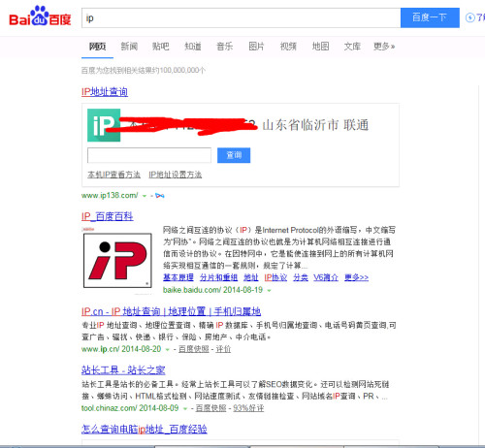
Task: Expand dropdown arrow after baike.baidu.com date
Action: pyautogui.click(x=269, y=291)
